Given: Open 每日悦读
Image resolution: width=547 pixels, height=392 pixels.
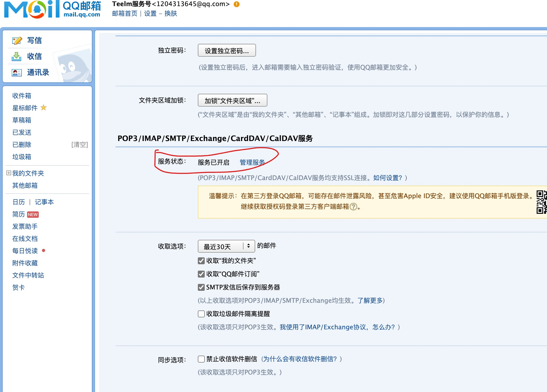Looking at the screenshot, I should pos(25,251).
